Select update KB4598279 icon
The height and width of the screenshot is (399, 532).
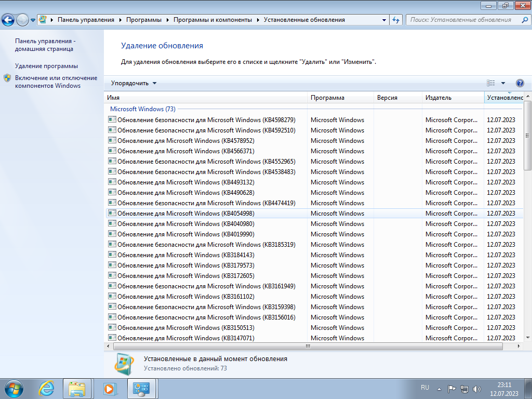tap(112, 119)
